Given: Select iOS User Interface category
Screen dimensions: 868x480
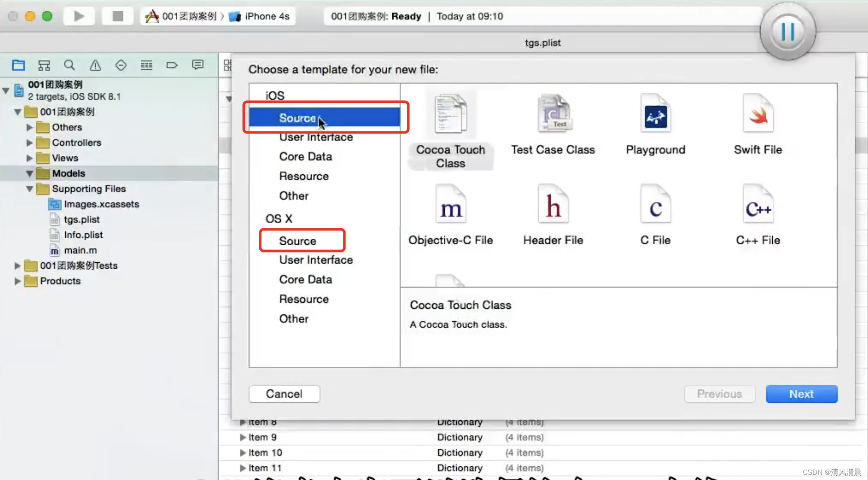Looking at the screenshot, I should [x=316, y=137].
